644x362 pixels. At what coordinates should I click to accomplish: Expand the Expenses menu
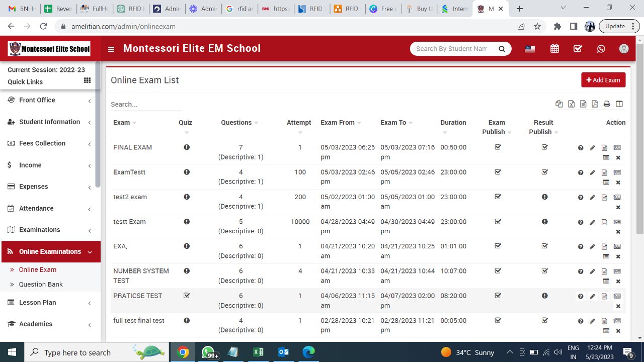coord(50,187)
